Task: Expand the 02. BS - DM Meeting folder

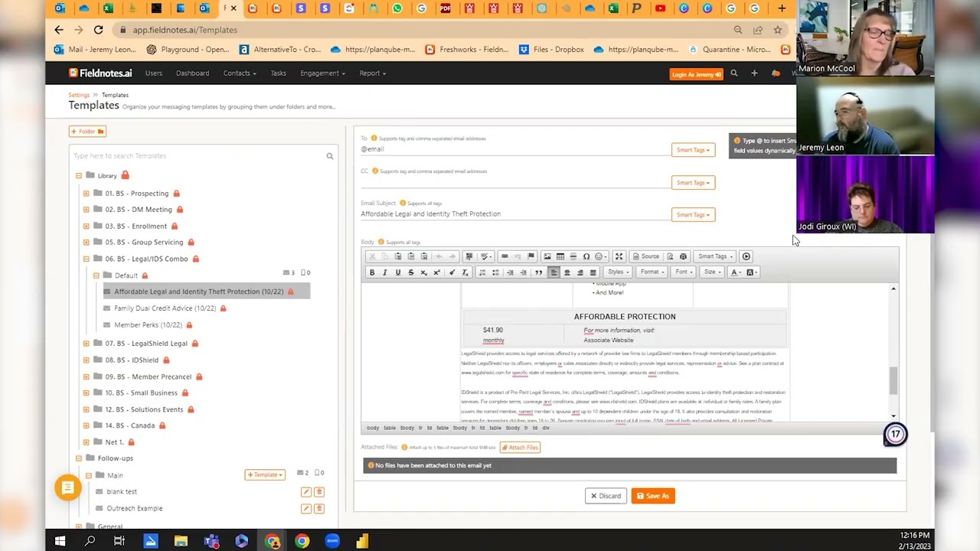Action: click(87, 210)
